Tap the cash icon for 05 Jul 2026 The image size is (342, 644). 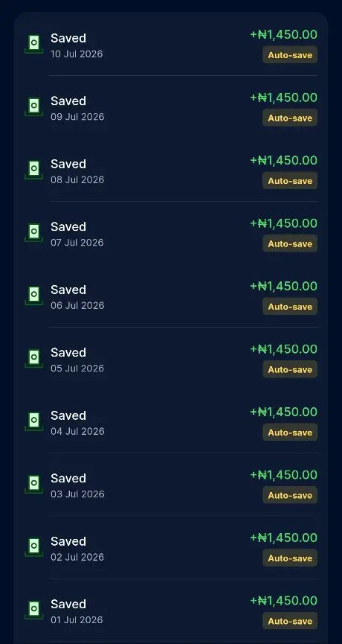tap(34, 359)
